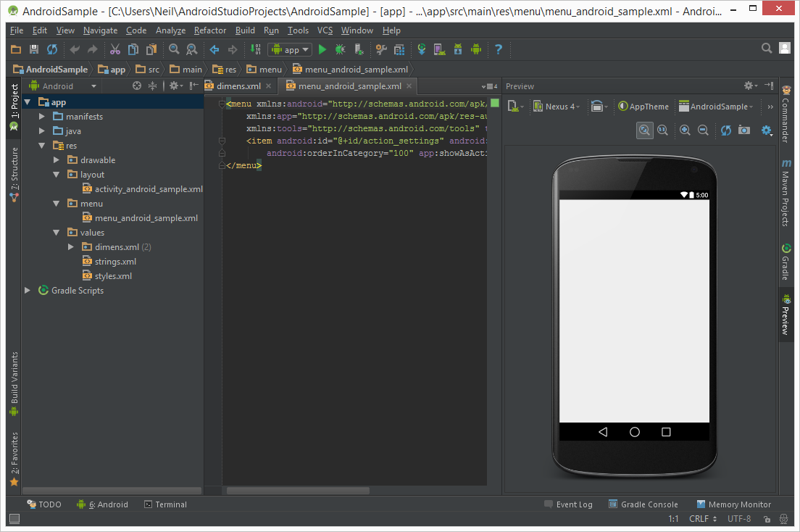The image size is (800, 532).
Task: Open the Refactor menu
Action: pyautogui.click(x=209, y=30)
